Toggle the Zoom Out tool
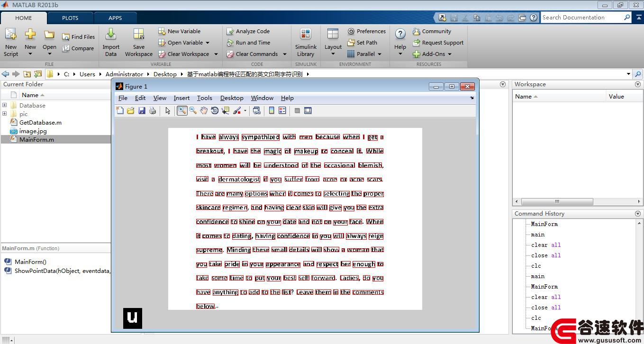644x344 pixels. (x=193, y=110)
